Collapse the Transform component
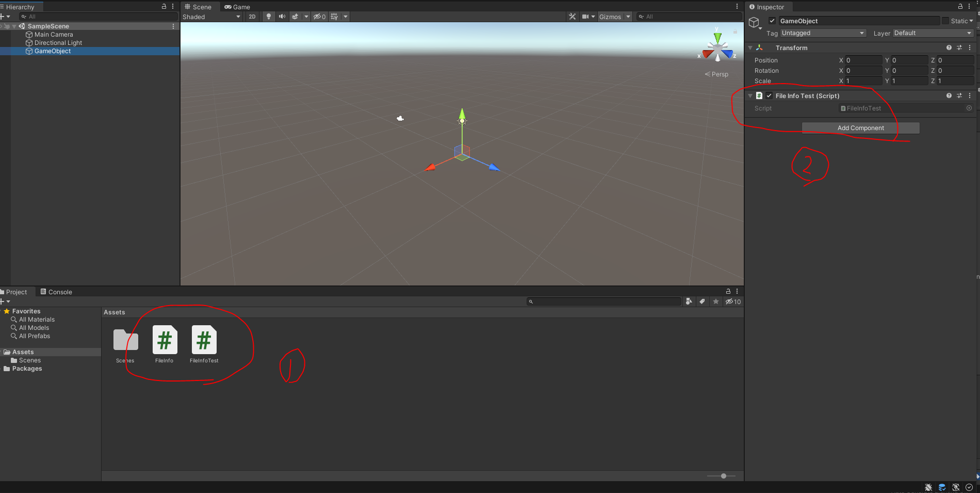The height and width of the screenshot is (493, 980). [x=750, y=47]
